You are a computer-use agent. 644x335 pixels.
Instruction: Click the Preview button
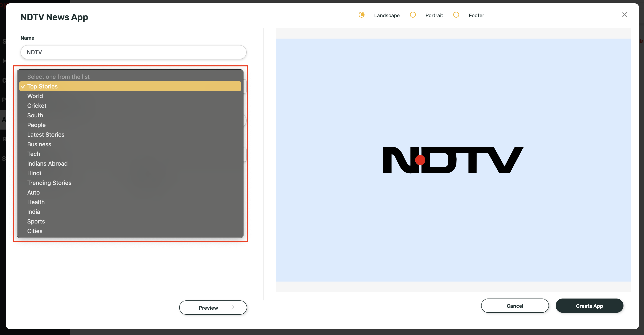213,308
